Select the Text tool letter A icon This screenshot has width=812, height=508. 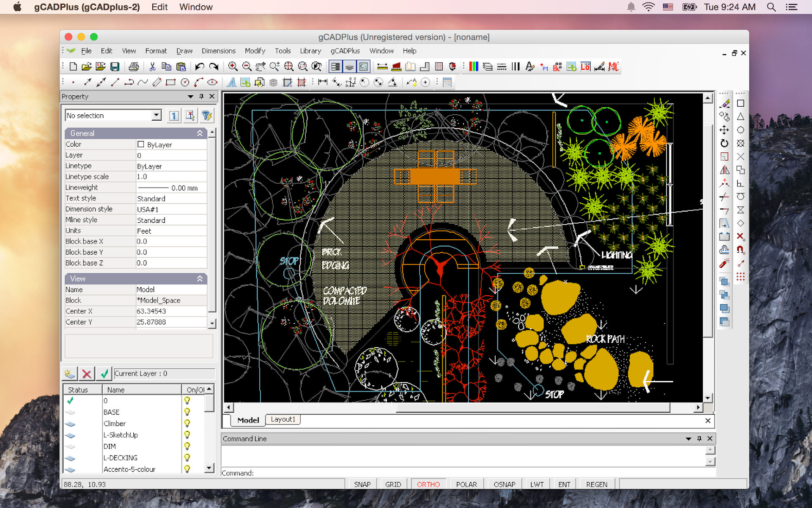[x=231, y=83]
